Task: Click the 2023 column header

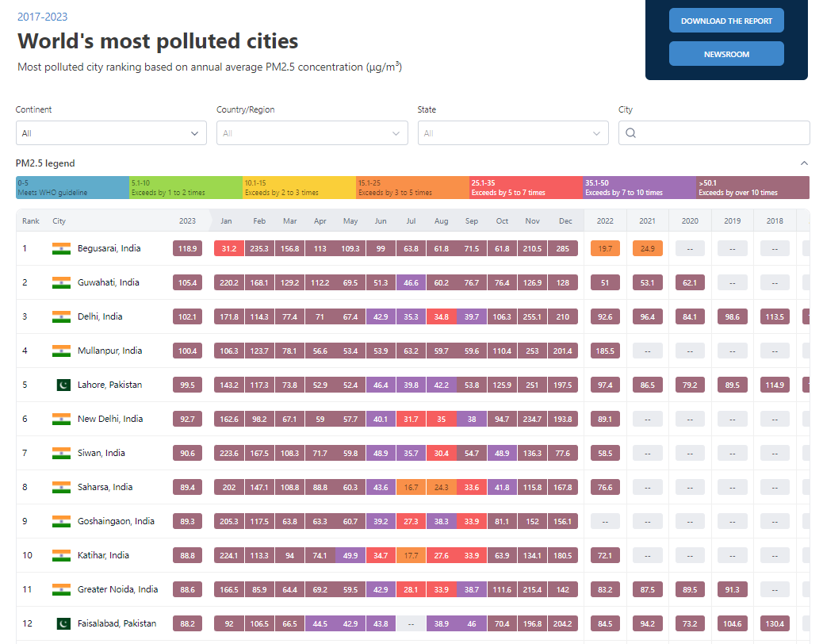Action: pos(187,221)
